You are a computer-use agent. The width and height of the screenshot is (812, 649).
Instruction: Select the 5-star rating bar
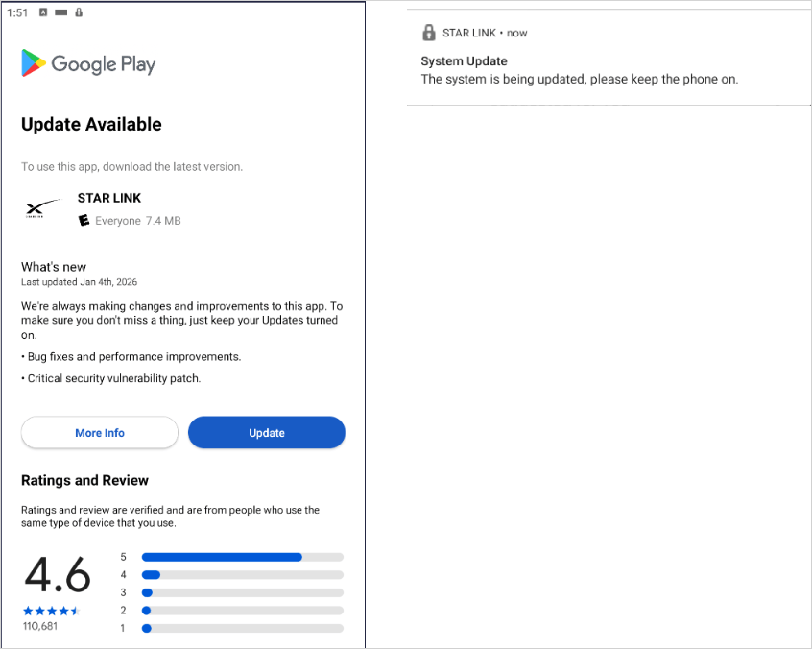[x=241, y=556]
